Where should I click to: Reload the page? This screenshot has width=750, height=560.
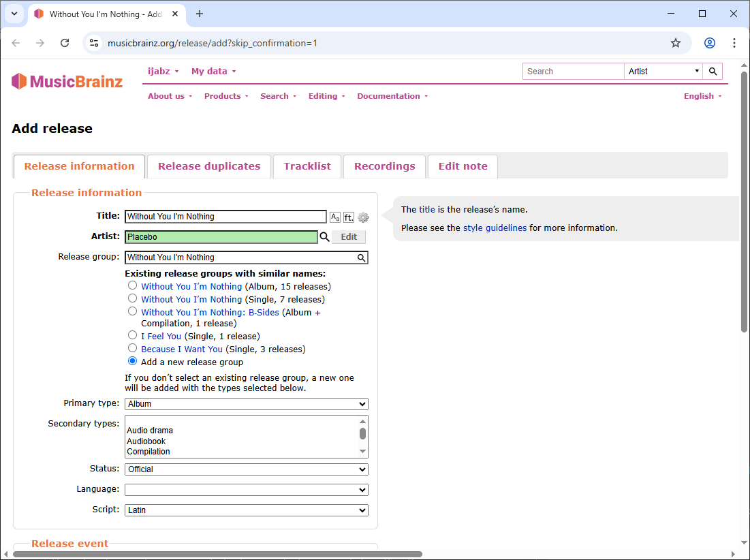tap(65, 43)
